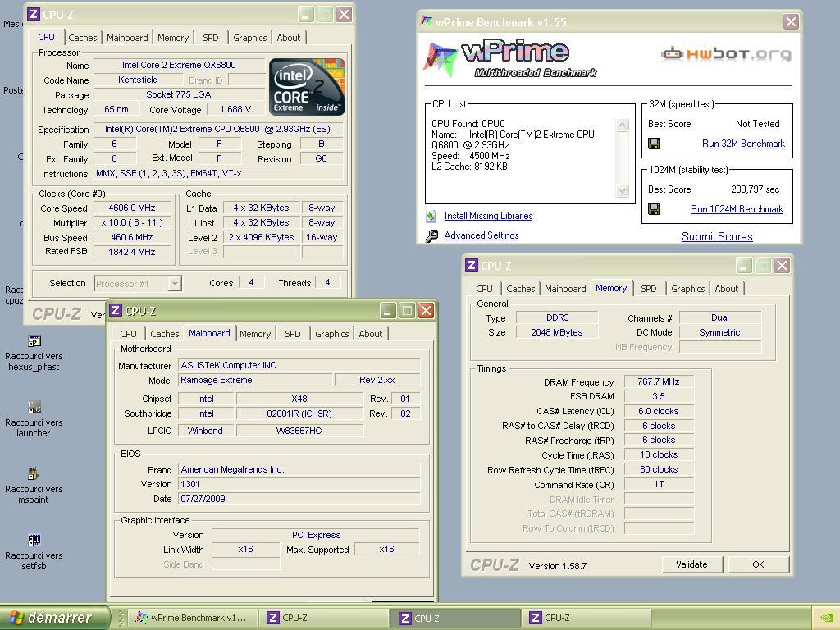The width and height of the screenshot is (840, 630).
Task: Click the Intel Core 2 Extreme logo
Action: coord(307,87)
